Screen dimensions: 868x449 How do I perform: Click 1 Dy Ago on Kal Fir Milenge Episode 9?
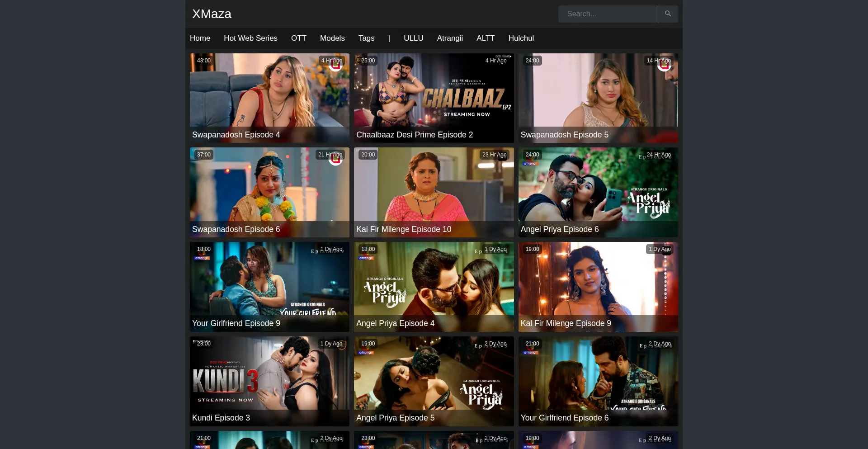pyautogui.click(x=660, y=249)
